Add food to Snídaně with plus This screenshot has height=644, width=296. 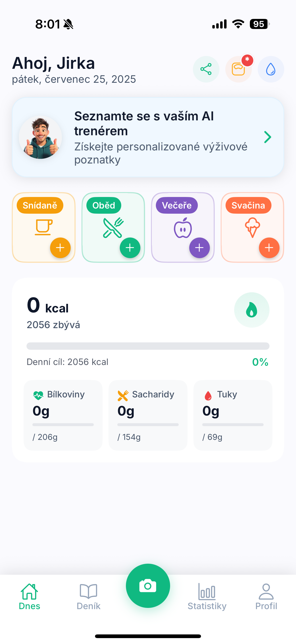click(60, 248)
